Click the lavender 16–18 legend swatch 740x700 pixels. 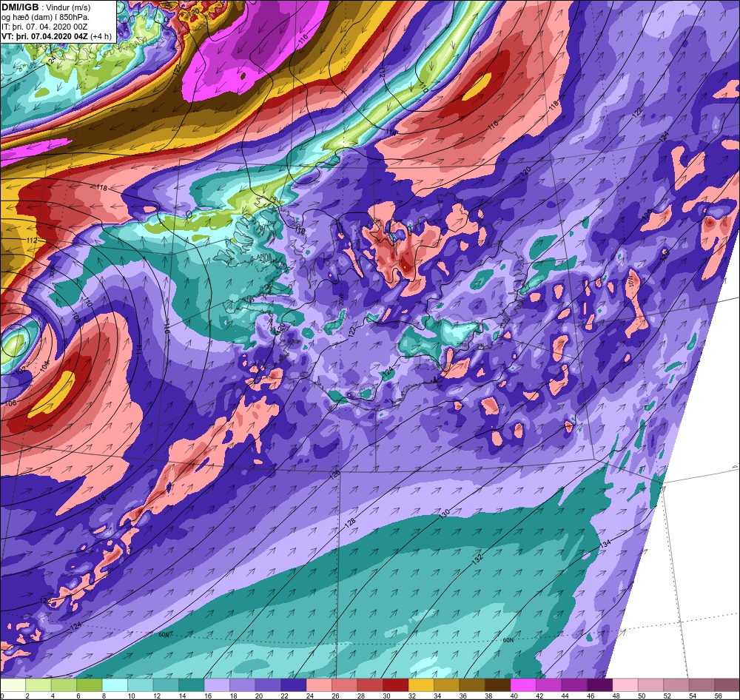pyautogui.click(x=217, y=684)
